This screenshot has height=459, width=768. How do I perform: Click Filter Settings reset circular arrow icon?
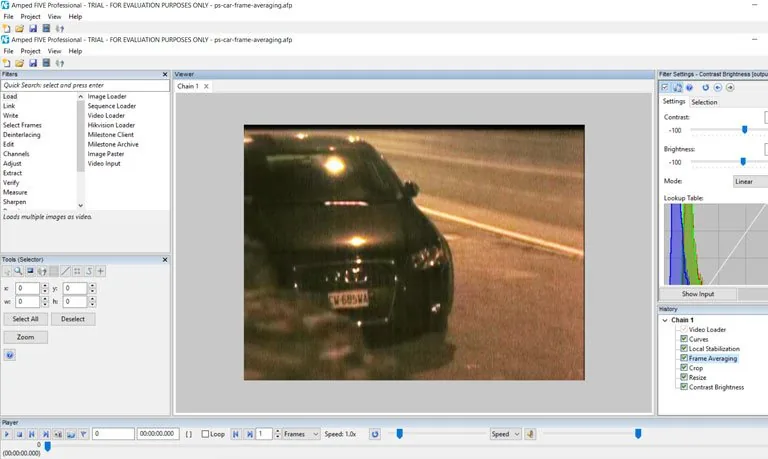pos(705,87)
